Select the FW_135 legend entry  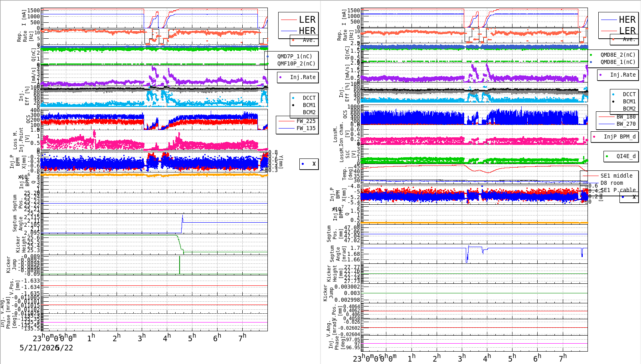click(x=306, y=128)
